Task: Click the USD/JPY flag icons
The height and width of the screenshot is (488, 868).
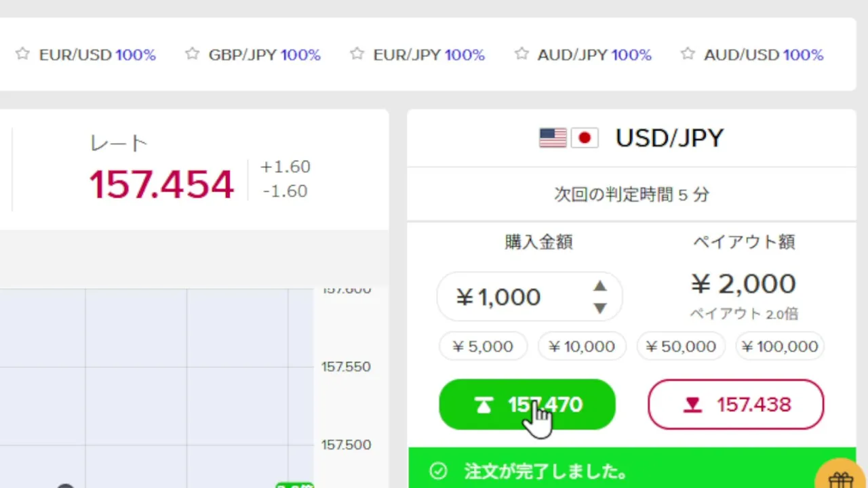Action: click(569, 138)
